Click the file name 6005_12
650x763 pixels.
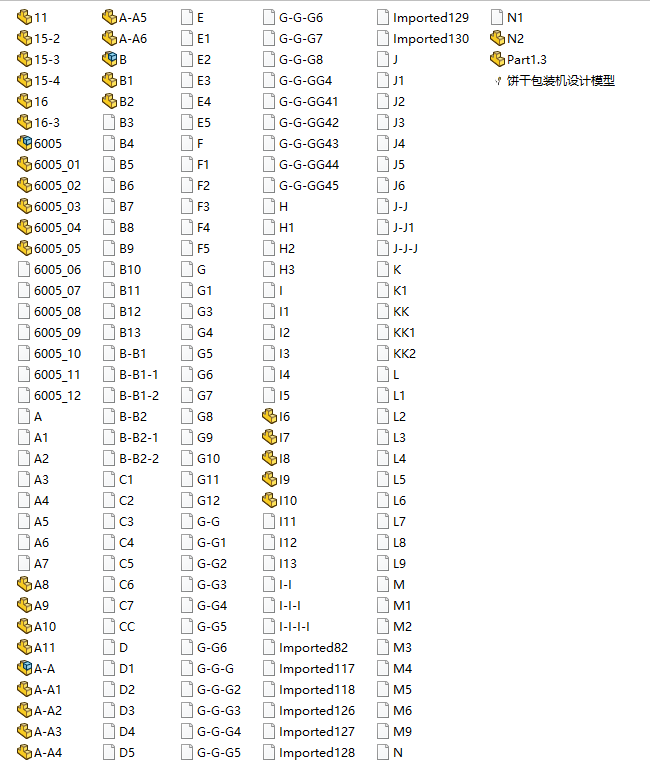tap(57, 396)
